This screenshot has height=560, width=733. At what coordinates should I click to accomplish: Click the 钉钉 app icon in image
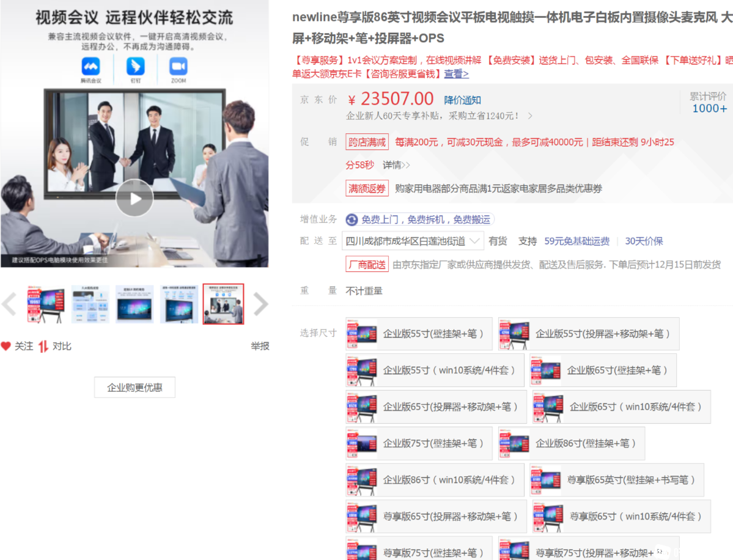pyautogui.click(x=136, y=67)
